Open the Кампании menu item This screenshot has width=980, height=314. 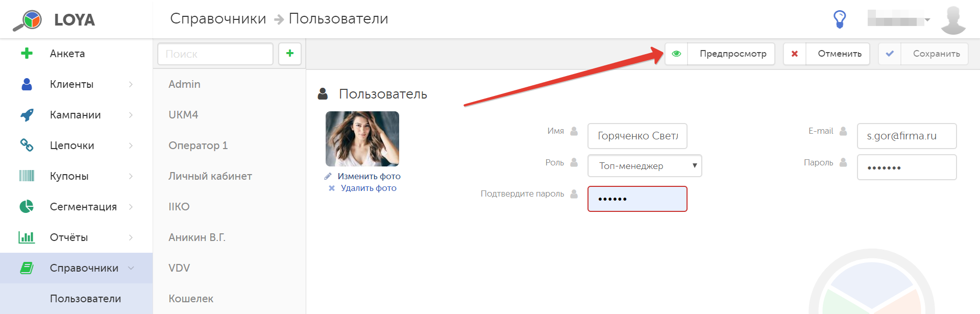(77, 115)
